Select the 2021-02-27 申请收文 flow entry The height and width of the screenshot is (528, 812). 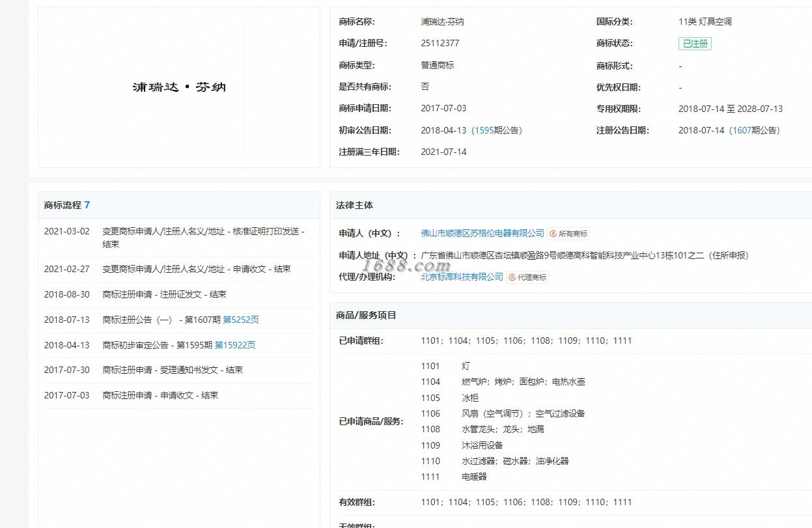178,269
